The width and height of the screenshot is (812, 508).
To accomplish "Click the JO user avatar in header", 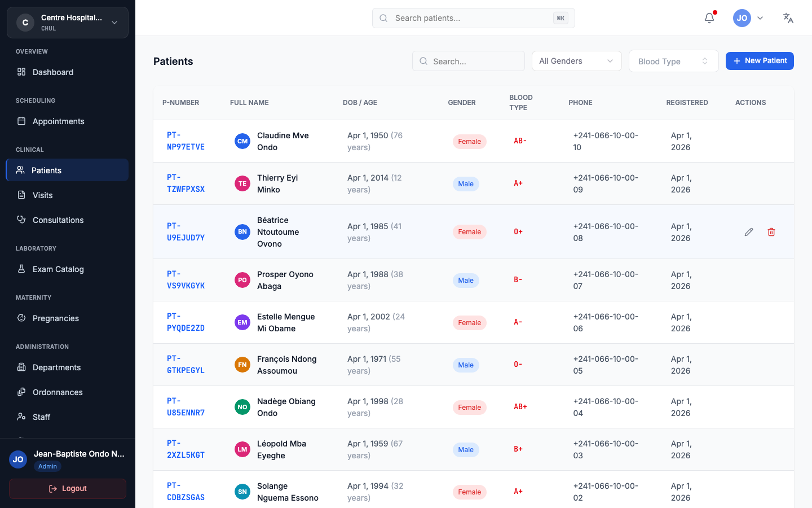I will coord(742,18).
